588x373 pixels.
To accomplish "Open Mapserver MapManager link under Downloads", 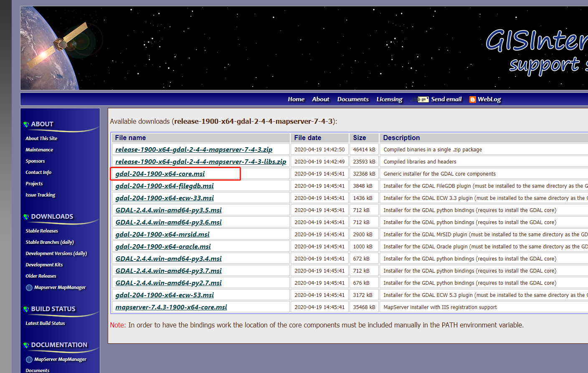I will coord(60,287).
